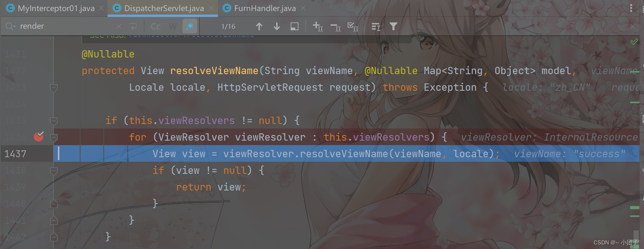Select all occurrences icon
This screenshot has height=249, width=644.
(353, 26)
